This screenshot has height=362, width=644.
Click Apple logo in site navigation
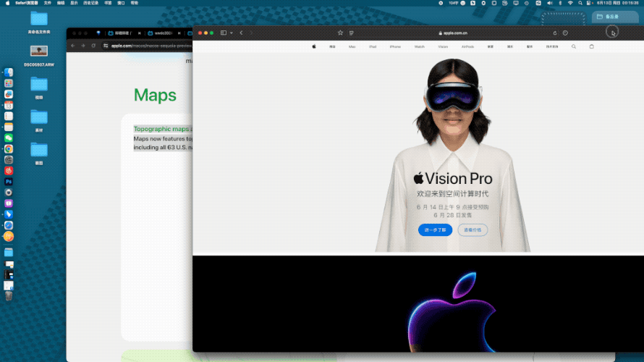314,46
